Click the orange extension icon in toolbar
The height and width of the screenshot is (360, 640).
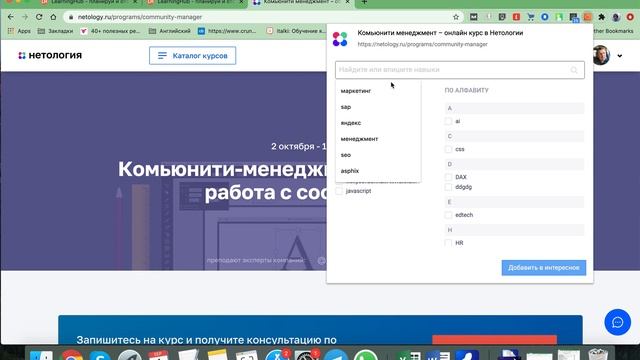point(587,17)
